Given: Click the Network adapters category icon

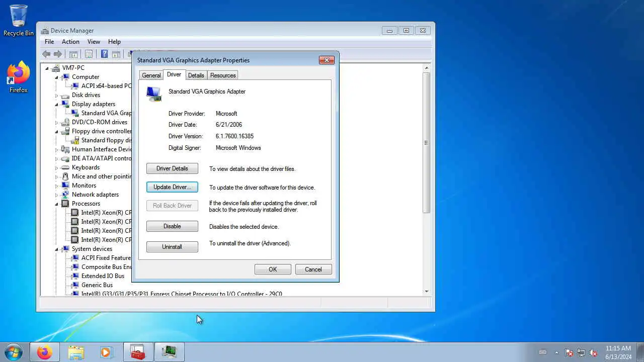Looking at the screenshot, I should [x=65, y=195].
